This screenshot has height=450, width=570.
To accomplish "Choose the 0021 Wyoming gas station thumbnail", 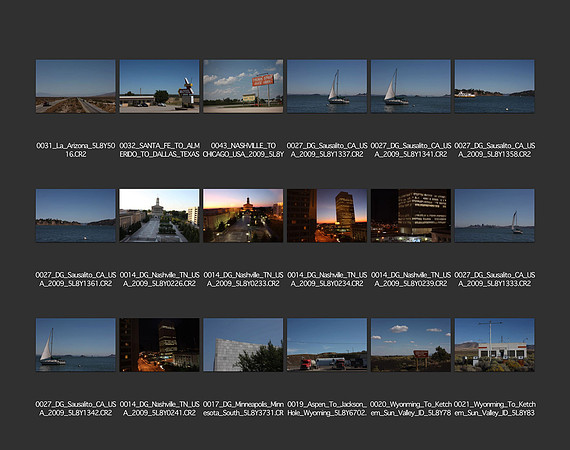I will pos(494,345).
